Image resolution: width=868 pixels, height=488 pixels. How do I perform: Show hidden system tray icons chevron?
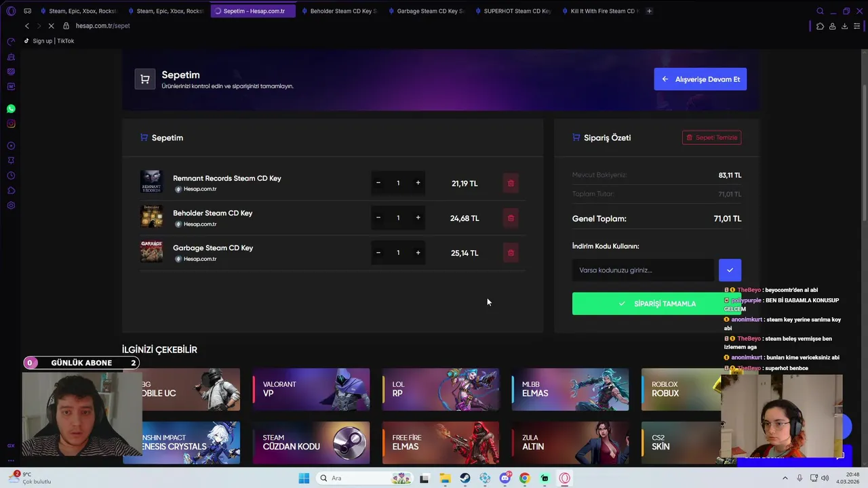787,478
